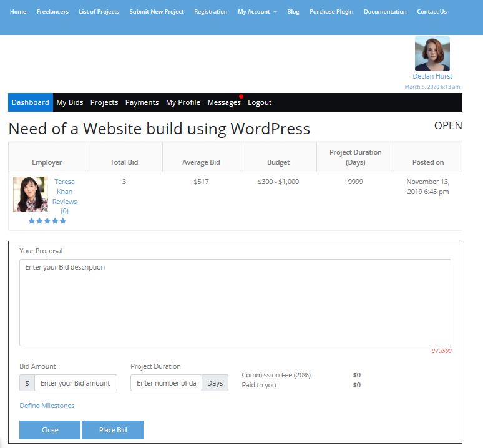Click the Days suffix label
The image size is (483, 448).
click(x=215, y=383)
